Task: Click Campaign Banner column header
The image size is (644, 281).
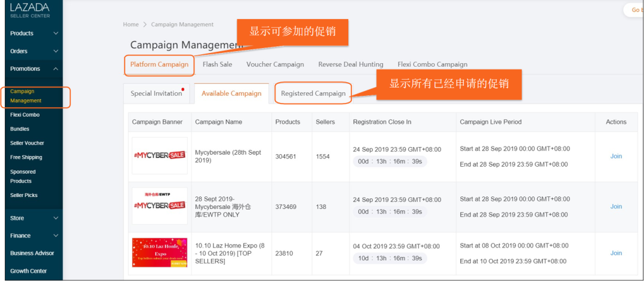Action: point(157,122)
